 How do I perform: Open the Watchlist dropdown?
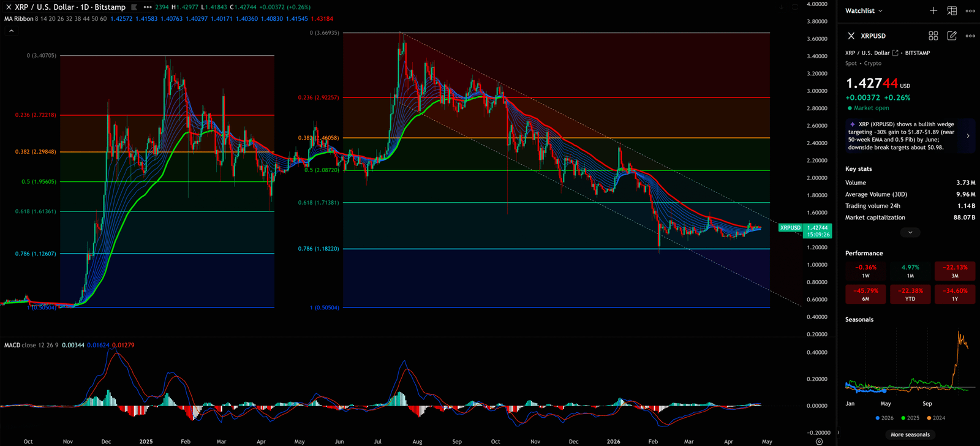coord(864,10)
